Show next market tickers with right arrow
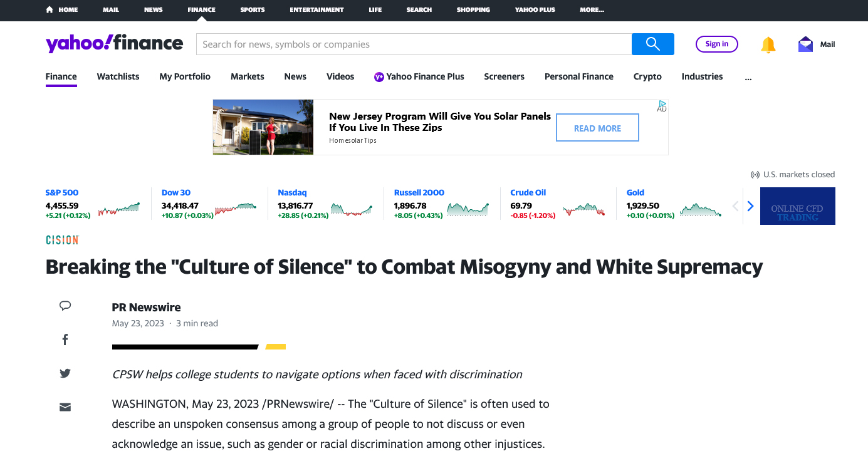The width and height of the screenshot is (868, 466). [x=750, y=206]
